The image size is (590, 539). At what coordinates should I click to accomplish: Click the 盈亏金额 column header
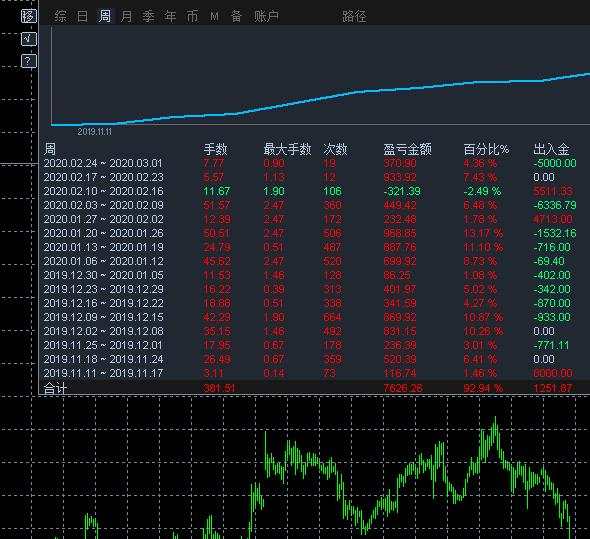point(407,149)
